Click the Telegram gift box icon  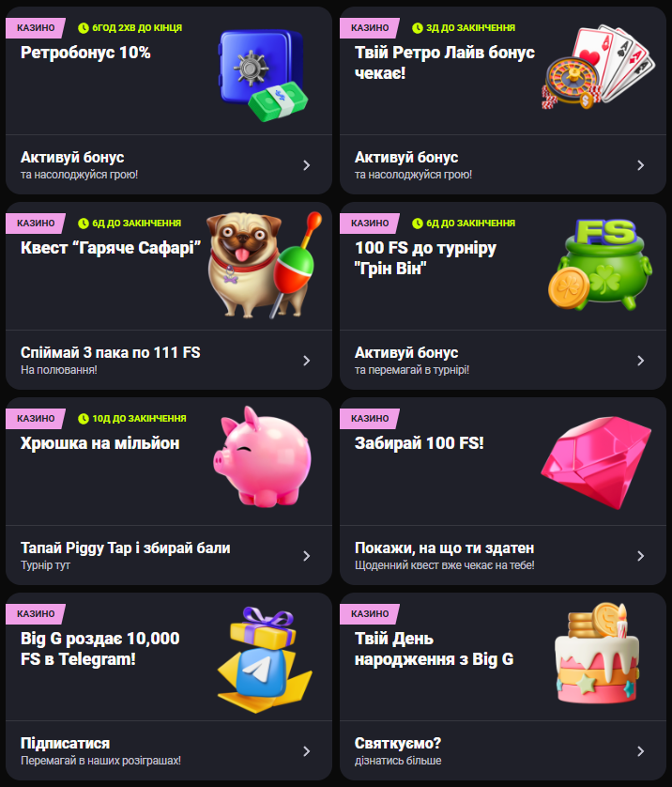[265, 660]
